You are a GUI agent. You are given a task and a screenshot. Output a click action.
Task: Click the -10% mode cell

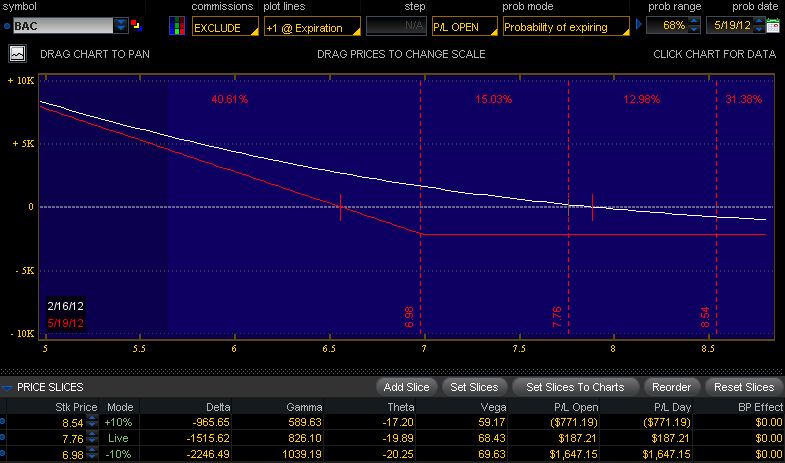pos(118,454)
